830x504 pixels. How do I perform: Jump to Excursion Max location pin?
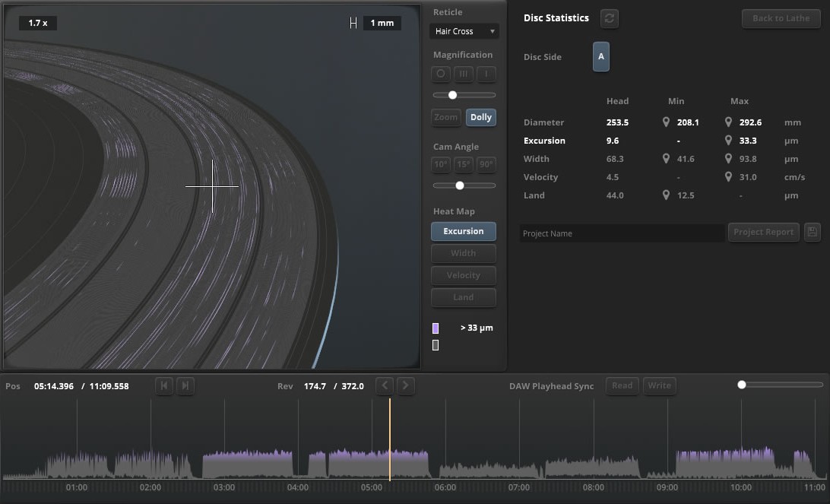click(728, 141)
